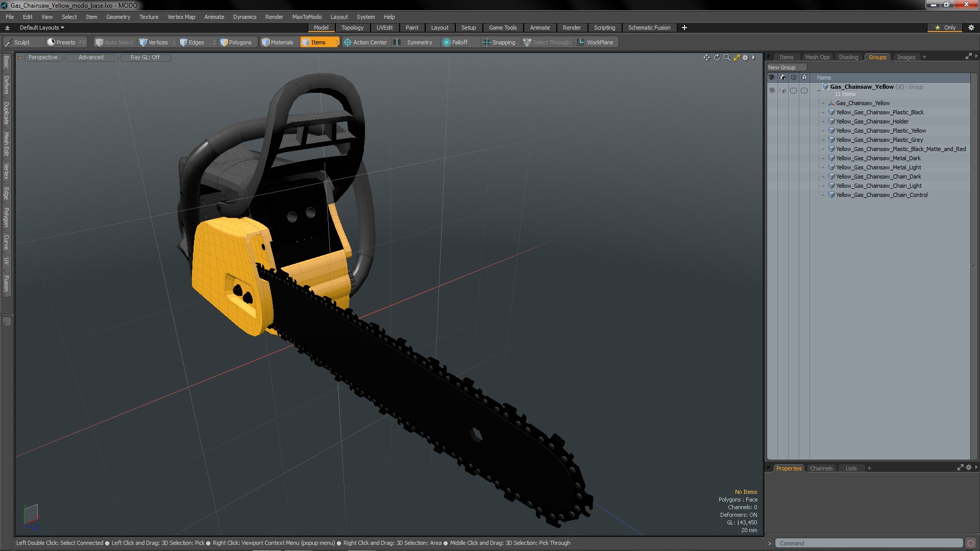Open the preferences gear next to Only
This screenshot has width=980, height=551.
click(971, 28)
